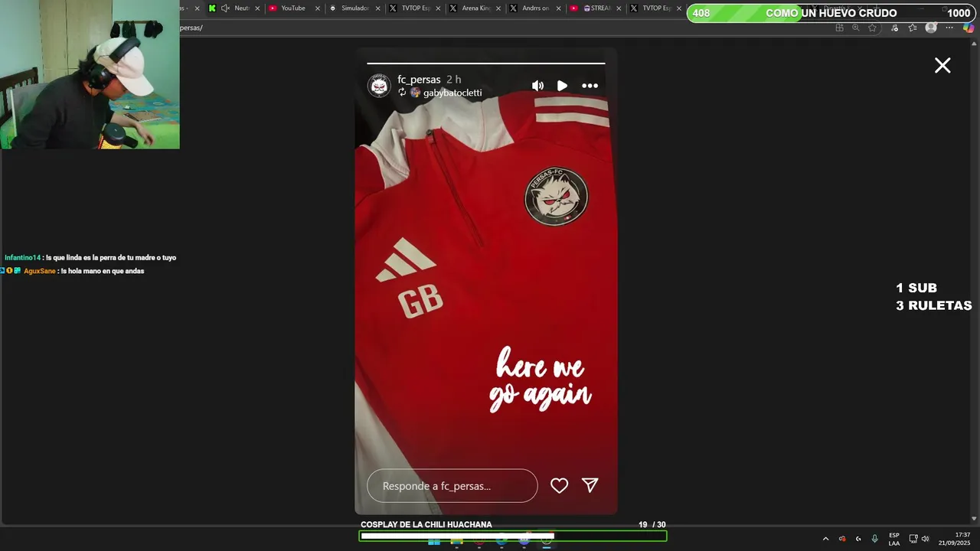
Task: Click the 'here we go again' story text
Action: pos(541,380)
